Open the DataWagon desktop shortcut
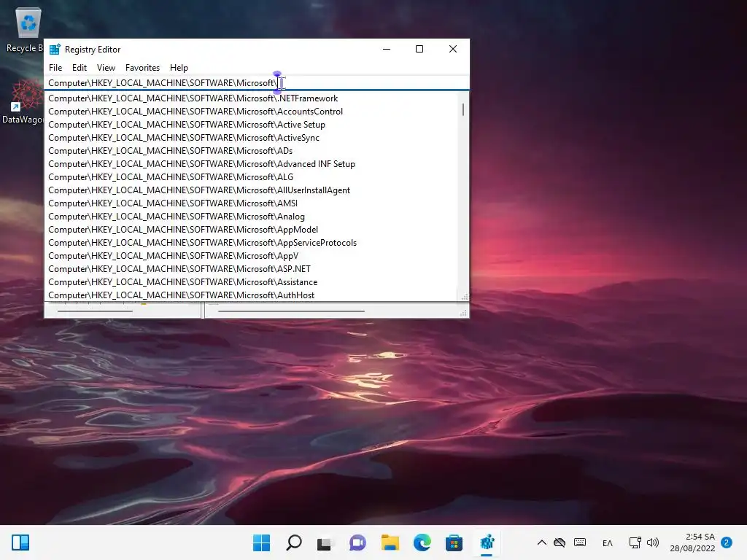747x560 pixels. pos(23,101)
